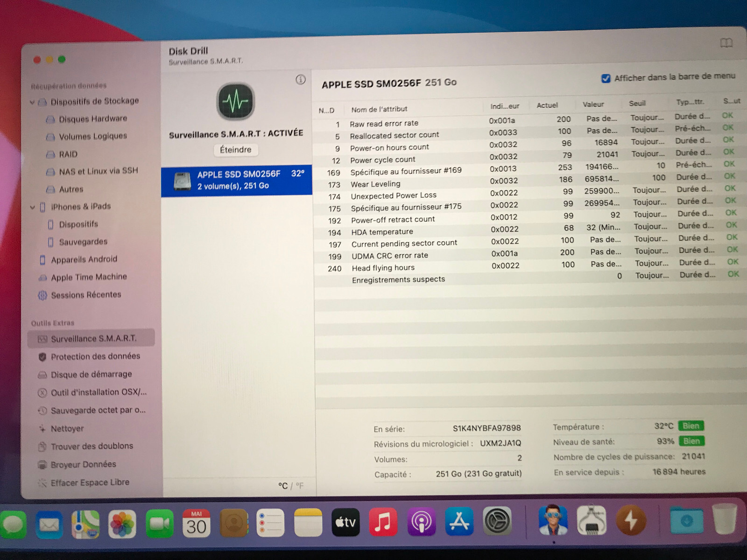Select the APPLE SSD SM0256F disk row
The width and height of the screenshot is (747, 560).
237,180
